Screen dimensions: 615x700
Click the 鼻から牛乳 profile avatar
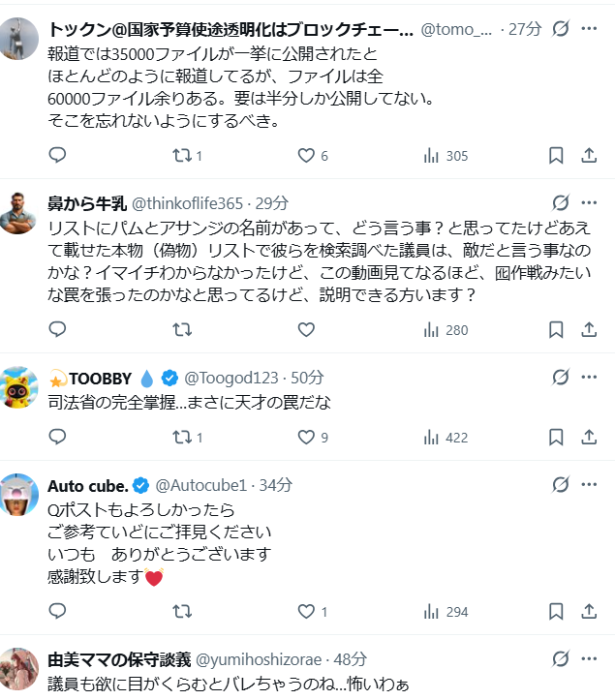pyautogui.click(x=20, y=212)
